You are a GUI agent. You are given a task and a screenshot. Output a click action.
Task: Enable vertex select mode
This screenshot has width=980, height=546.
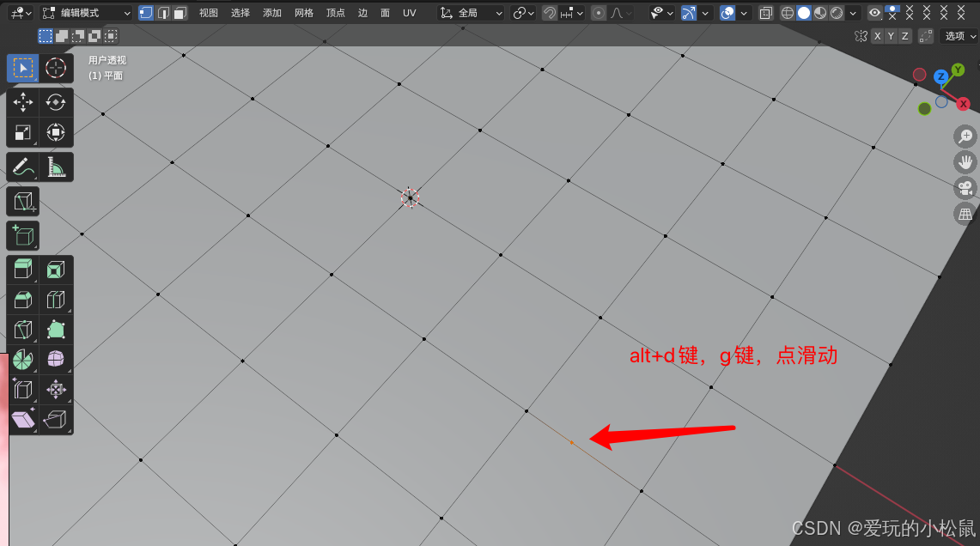tap(146, 13)
